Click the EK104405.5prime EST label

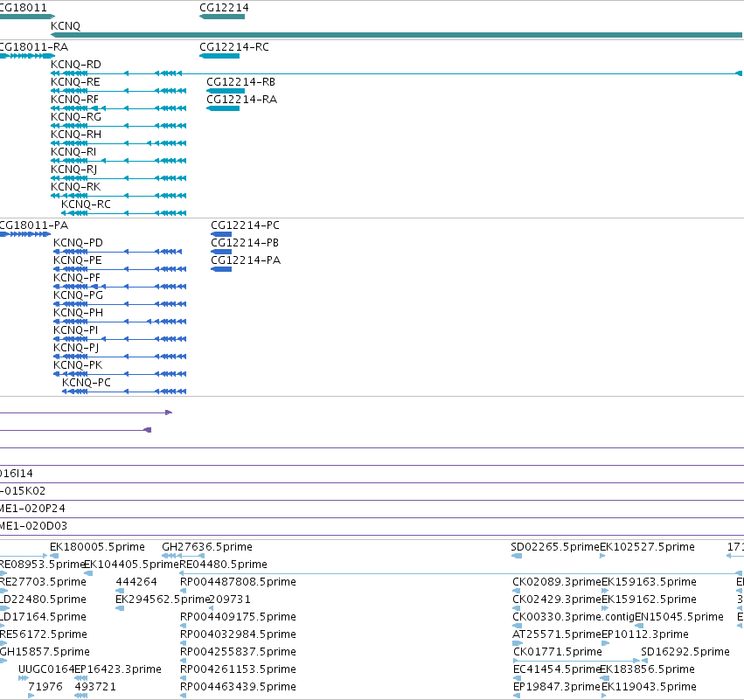(131, 565)
